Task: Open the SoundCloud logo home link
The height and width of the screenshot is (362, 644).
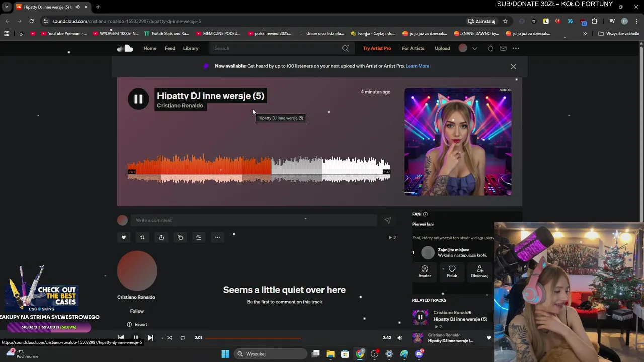Action: [x=125, y=48]
